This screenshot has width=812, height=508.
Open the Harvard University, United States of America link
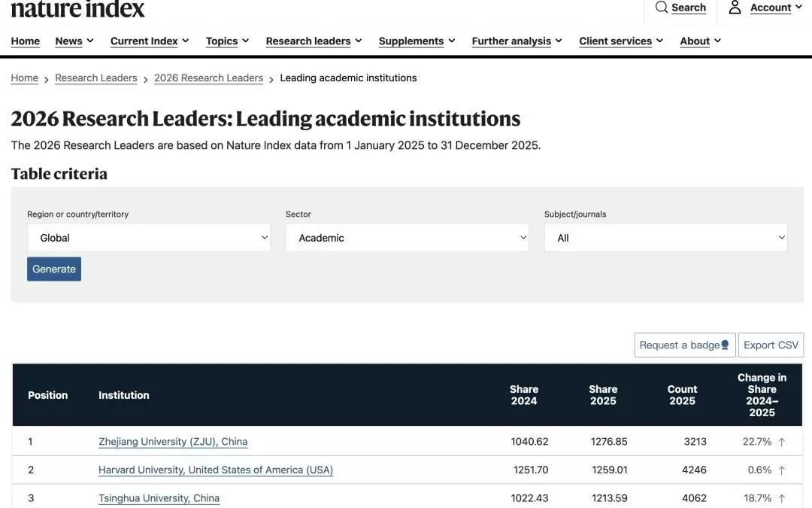(216, 470)
